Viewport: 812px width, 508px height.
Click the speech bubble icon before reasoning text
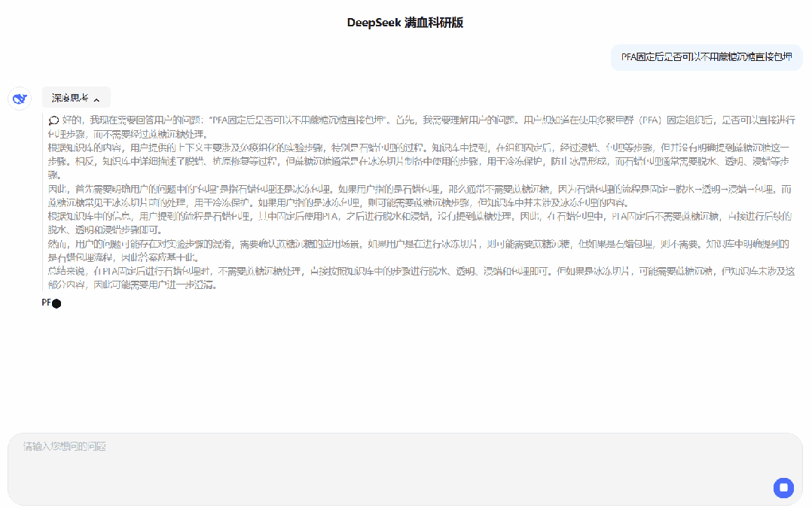click(53, 120)
